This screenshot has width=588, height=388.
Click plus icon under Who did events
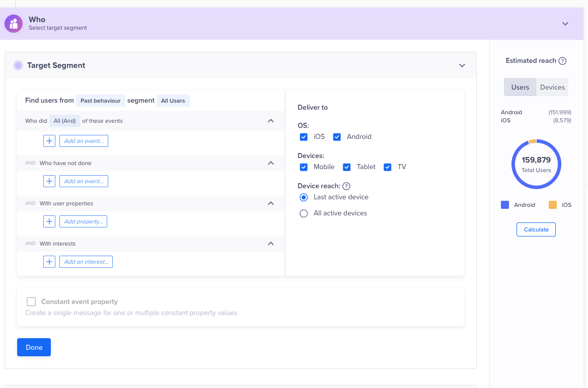point(49,141)
